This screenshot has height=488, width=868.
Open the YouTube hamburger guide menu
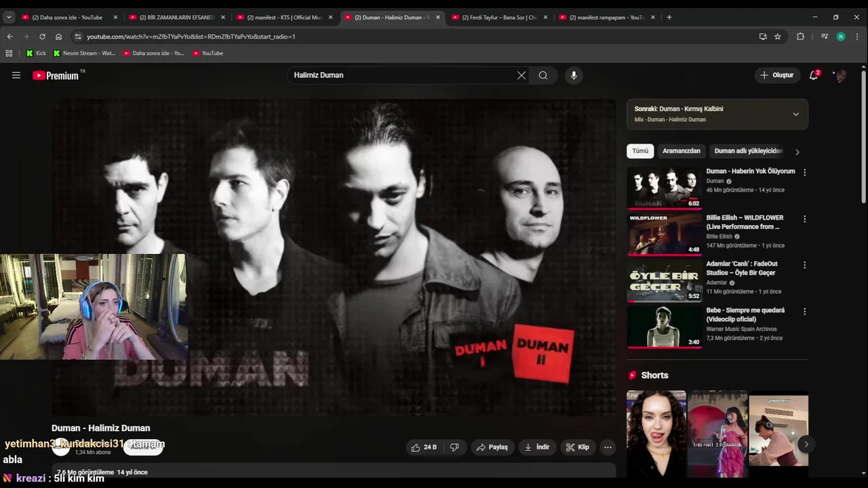click(16, 75)
